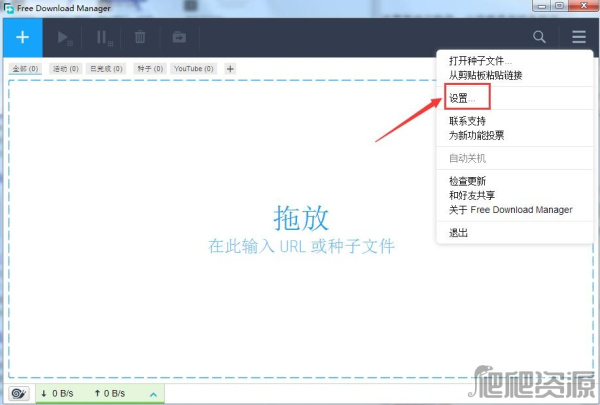Click the move-to-folder toolbar icon
This screenshot has height=405, width=600.
(x=179, y=37)
